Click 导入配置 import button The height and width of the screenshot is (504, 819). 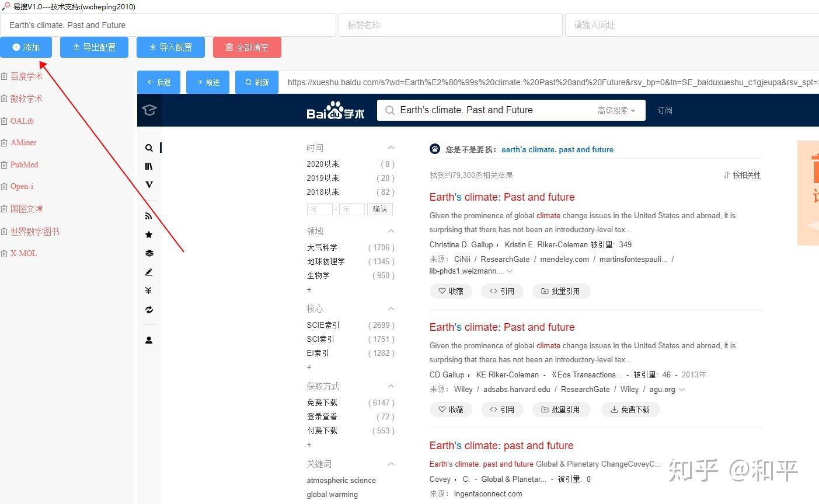tap(170, 47)
